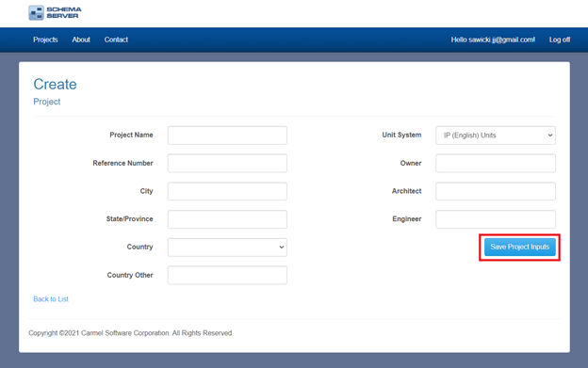Go to the About page
588x368 pixels.
click(81, 40)
